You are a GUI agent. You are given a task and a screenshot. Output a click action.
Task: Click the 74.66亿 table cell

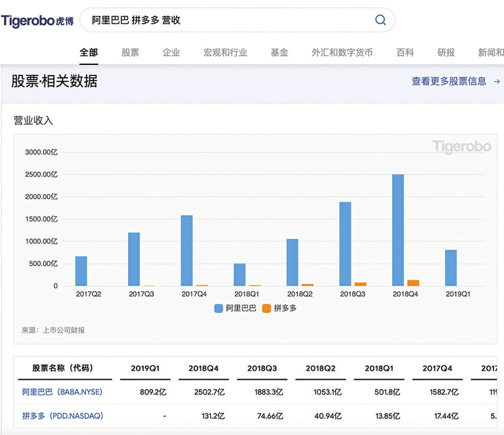click(270, 416)
